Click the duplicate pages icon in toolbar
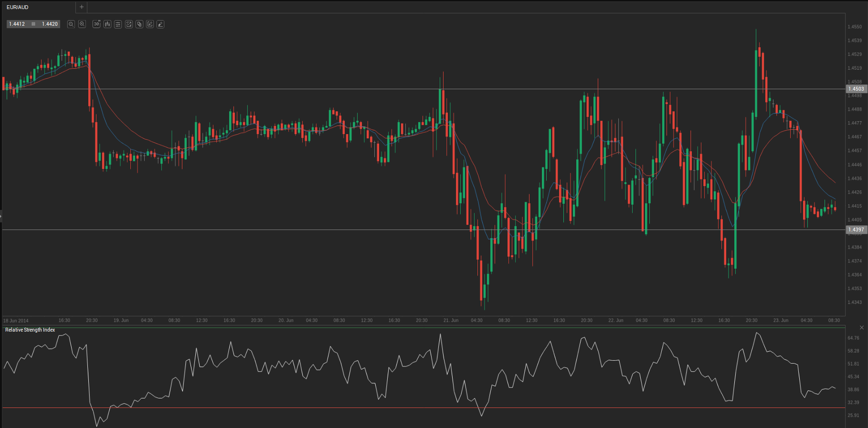Viewport: 868px width, 428px height. (139, 24)
